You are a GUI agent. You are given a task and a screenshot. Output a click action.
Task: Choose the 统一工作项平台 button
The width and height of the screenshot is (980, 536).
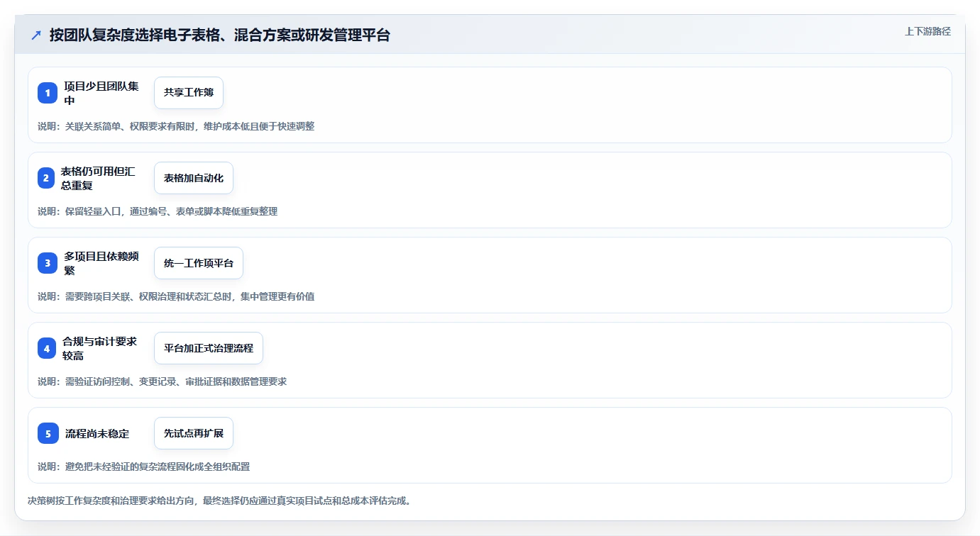pyautogui.click(x=199, y=263)
